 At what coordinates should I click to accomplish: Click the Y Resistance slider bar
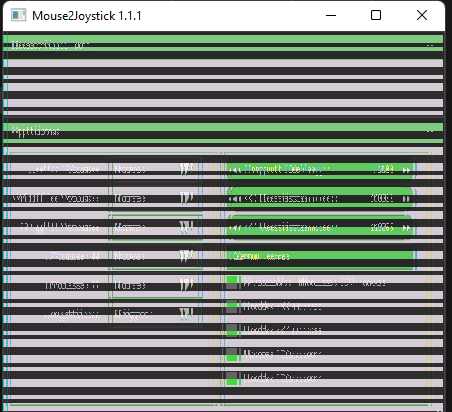[321, 228]
